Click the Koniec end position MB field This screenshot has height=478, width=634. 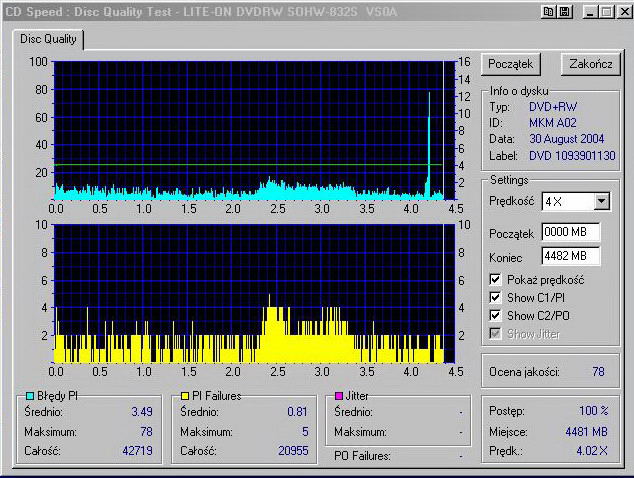[x=570, y=256]
